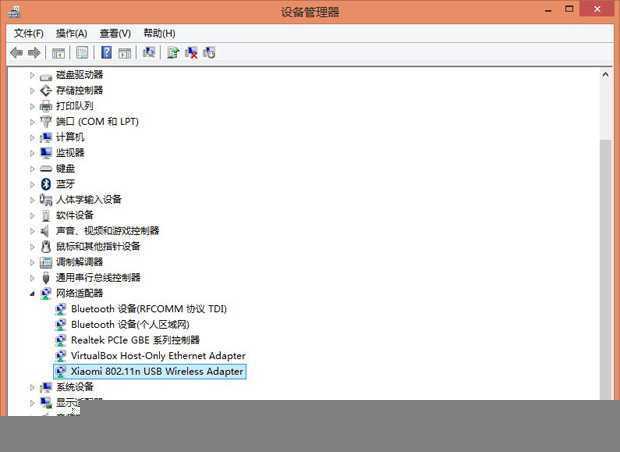Select Bluetooth 设备(个人区域网)
The width and height of the screenshot is (620, 452).
coord(130,324)
